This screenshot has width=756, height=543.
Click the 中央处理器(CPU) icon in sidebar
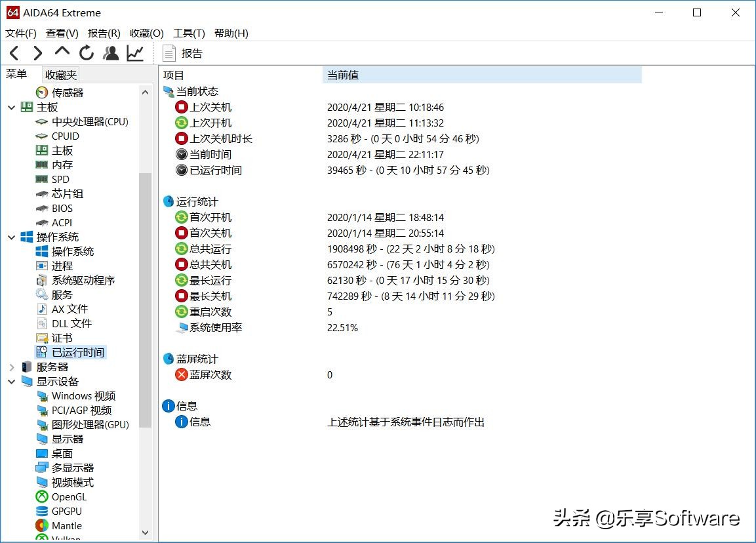[x=41, y=121]
